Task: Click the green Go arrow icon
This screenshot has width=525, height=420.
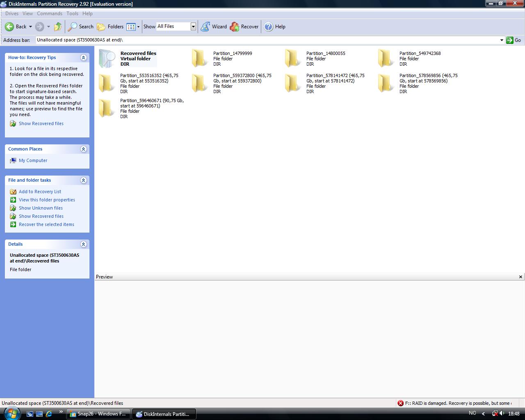Action: (510, 40)
